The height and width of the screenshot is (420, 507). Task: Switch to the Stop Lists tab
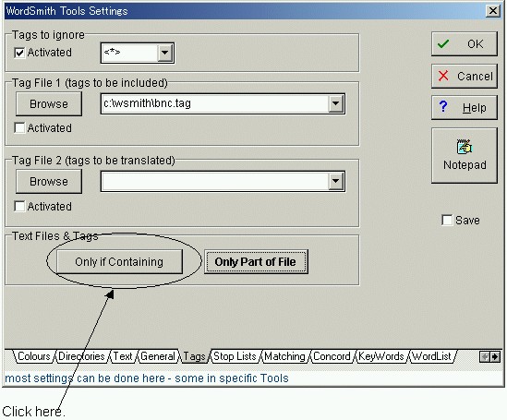click(x=235, y=356)
